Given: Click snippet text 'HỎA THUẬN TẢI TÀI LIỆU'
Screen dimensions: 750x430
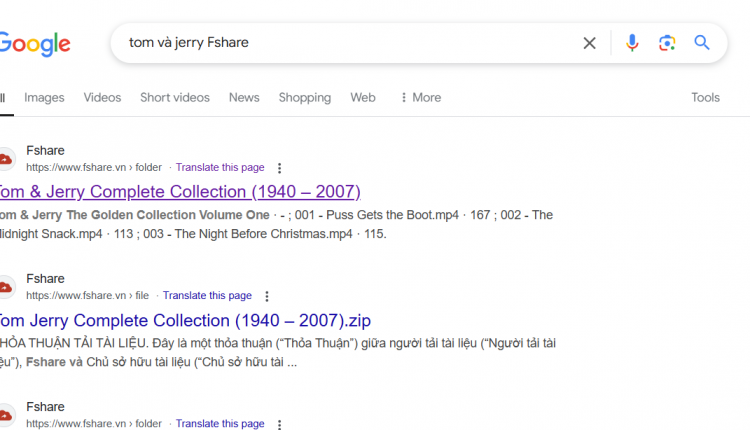Looking at the screenshot, I should [73, 343].
